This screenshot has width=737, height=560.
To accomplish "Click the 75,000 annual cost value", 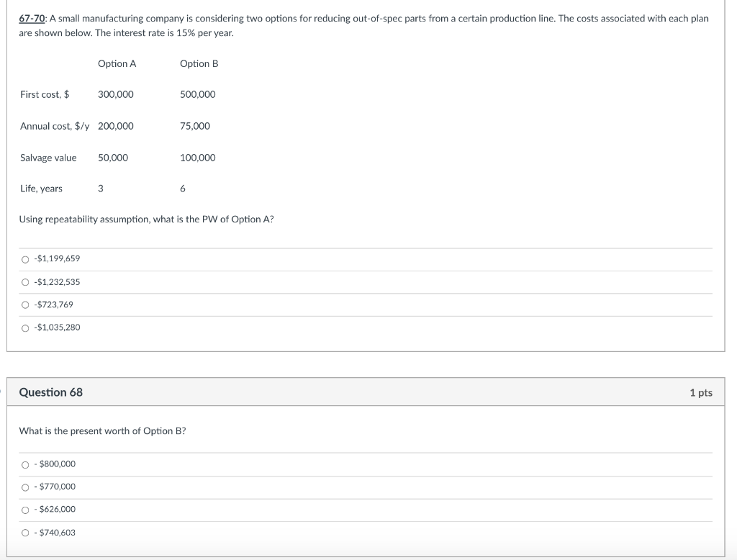I will pyautogui.click(x=195, y=126).
